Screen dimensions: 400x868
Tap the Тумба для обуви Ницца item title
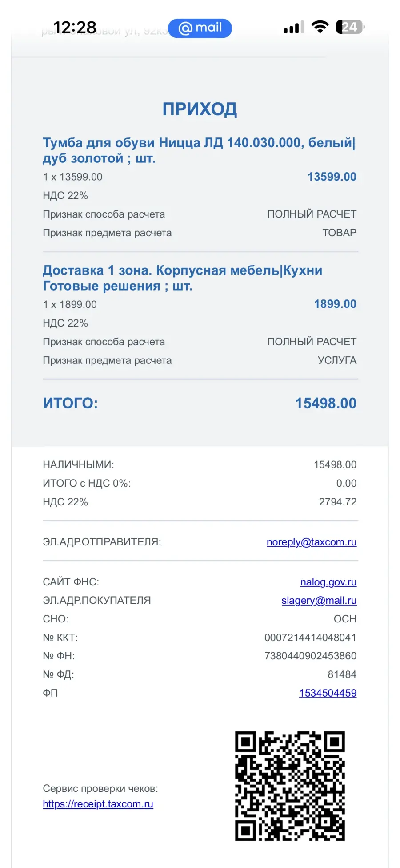[199, 150]
